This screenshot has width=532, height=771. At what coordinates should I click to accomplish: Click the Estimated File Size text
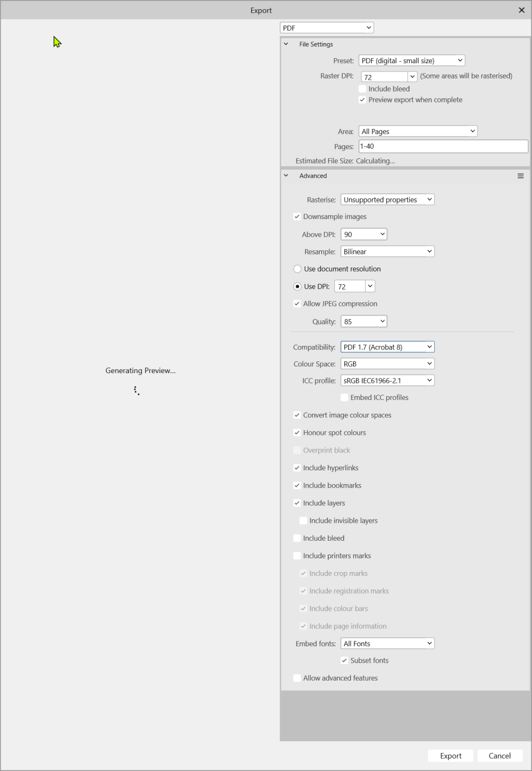(345, 161)
